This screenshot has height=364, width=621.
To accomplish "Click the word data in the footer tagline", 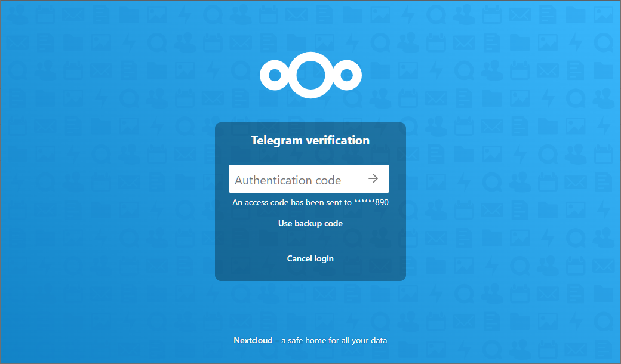I will [x=379, y=340].
